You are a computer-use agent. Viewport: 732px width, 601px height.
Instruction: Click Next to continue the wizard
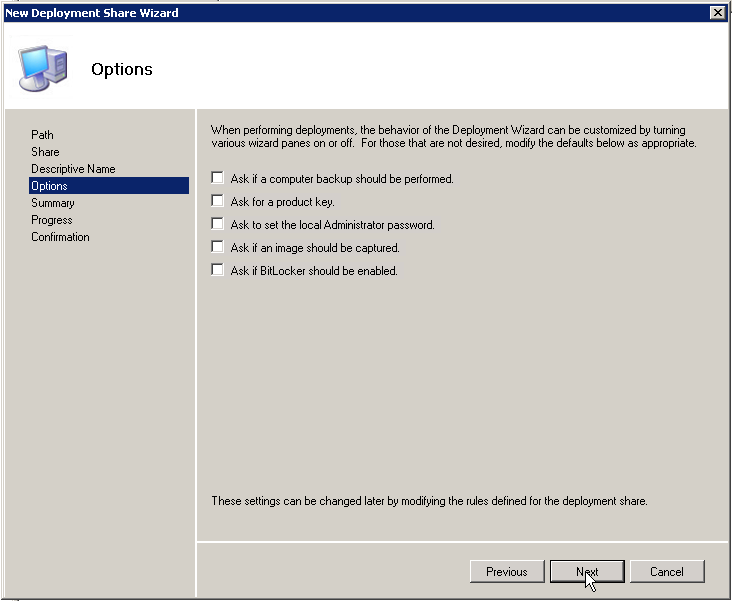click(x=587, y=572)
